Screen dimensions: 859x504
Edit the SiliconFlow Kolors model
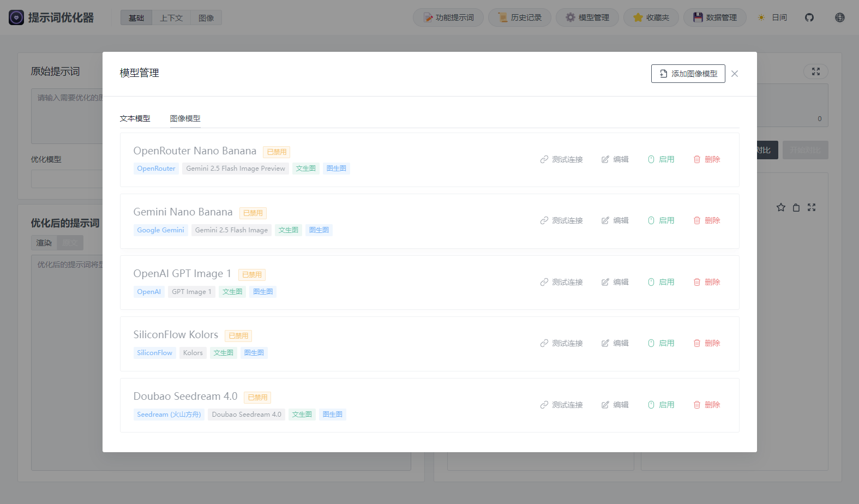click(615, 343)
